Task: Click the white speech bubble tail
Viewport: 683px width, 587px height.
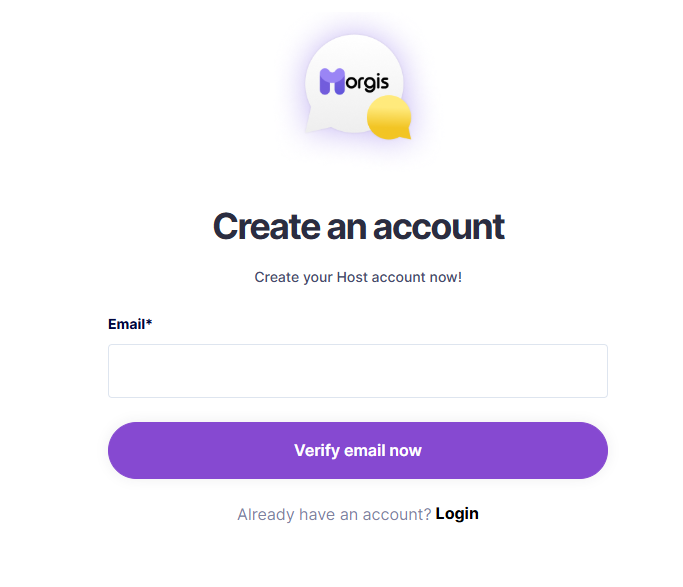Action: [316, 121]
